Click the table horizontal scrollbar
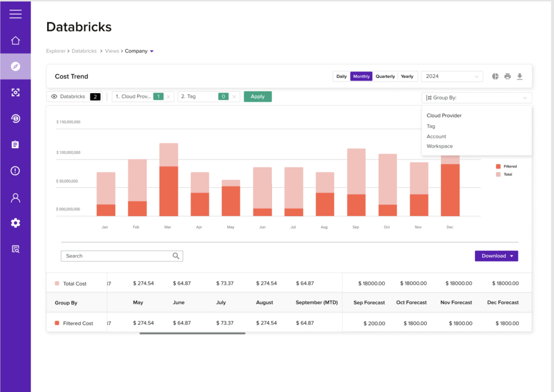Image resolution: width=554 pixels, height=392 pixels. pyautogui.click(x=192, y=333)
